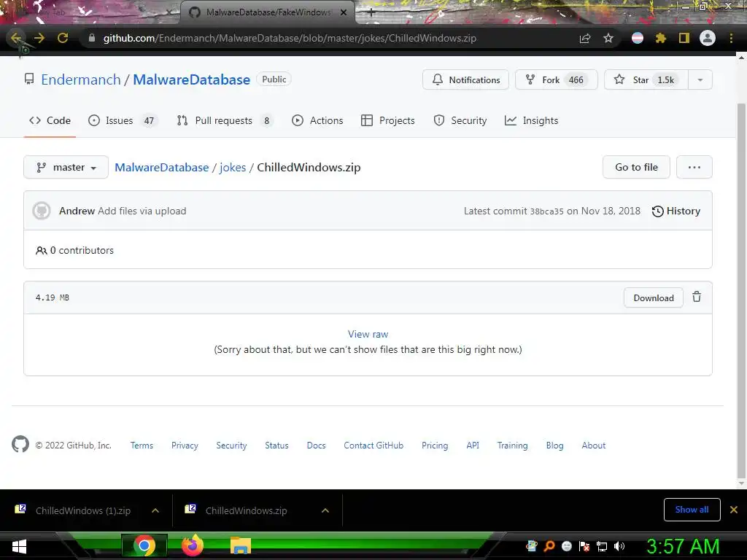
Task: Open Chrome three-dot menu
Action: pyautogui.click(x=731, y=38)
